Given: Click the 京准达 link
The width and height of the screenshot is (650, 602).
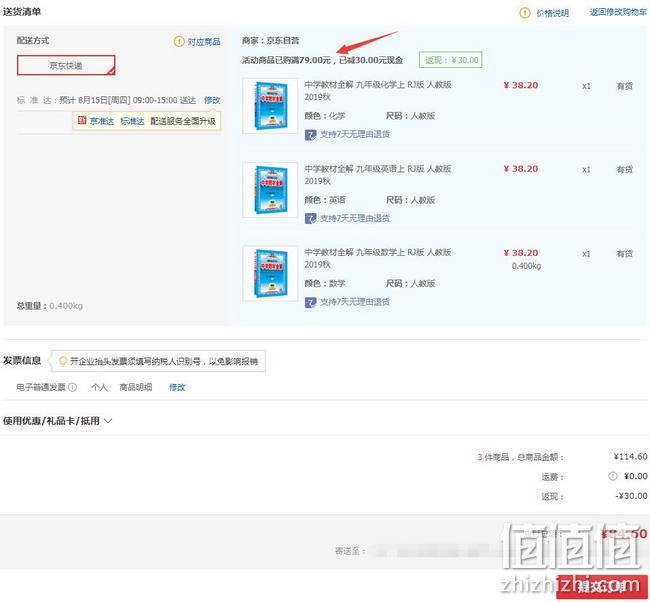Looking at the screenshot, I should 102,121.
